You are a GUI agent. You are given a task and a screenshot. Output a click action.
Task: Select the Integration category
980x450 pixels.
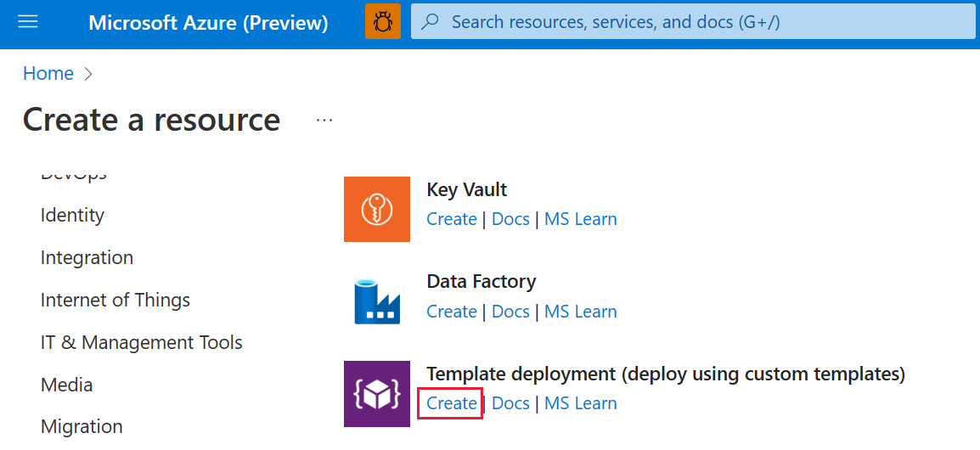pyautogui.click(x=87, y=257)
